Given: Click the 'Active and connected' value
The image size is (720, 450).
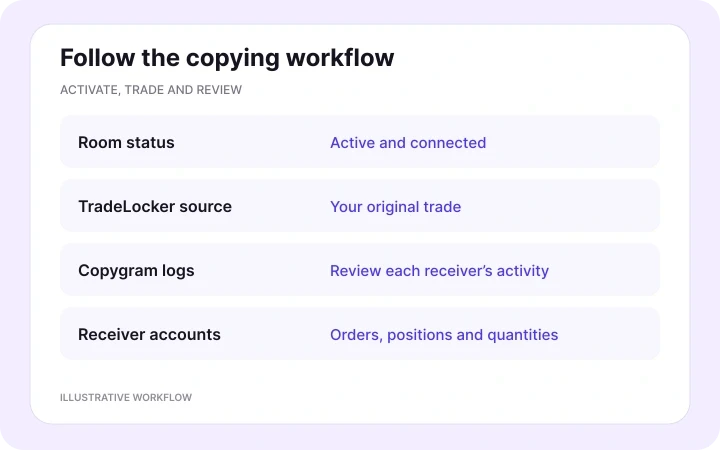Looking at the screenshot, I should (408, 143).
